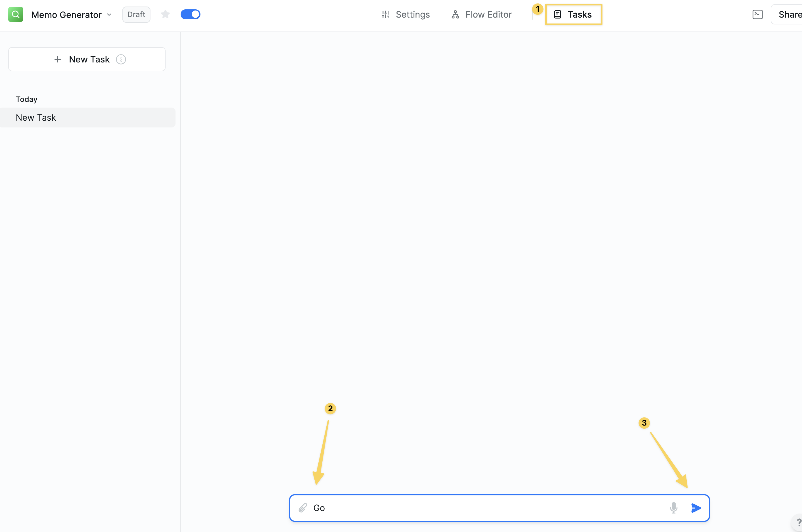Focus the message input field
This screenshot has height=532, width=802.
[x=485, y=508]
